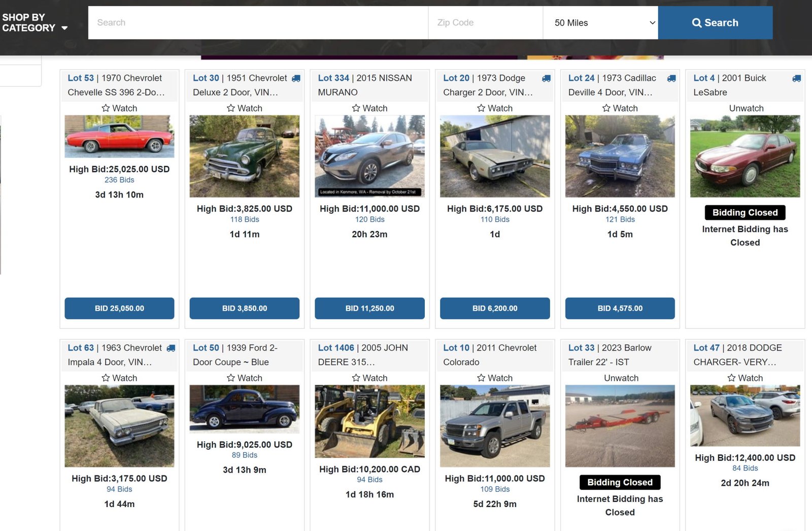Add Lot 20 Dodge Charger to watchlist
Image resolution: width=812 pixels, height=531 pixels.
[495, 108]
